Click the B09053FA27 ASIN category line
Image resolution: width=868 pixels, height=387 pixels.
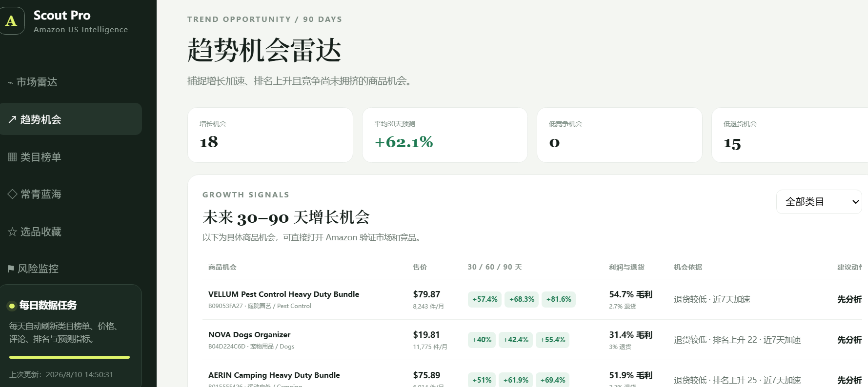click(260, 306)
